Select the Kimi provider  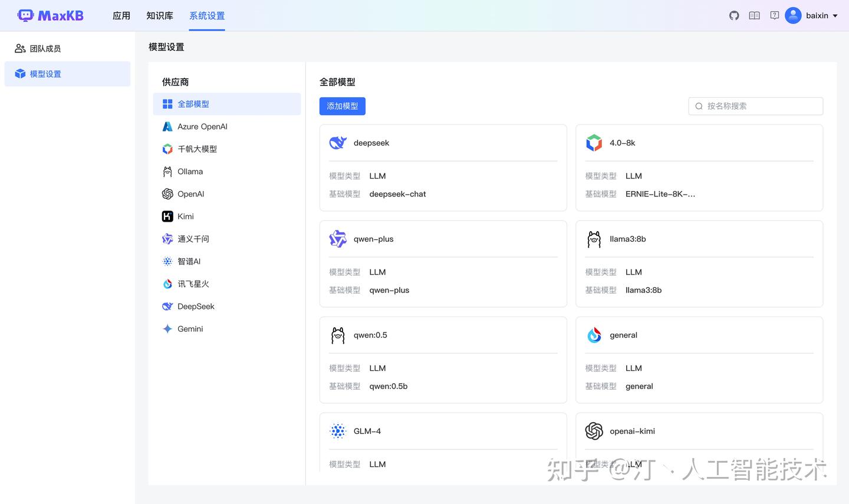[x=186, y=216]
